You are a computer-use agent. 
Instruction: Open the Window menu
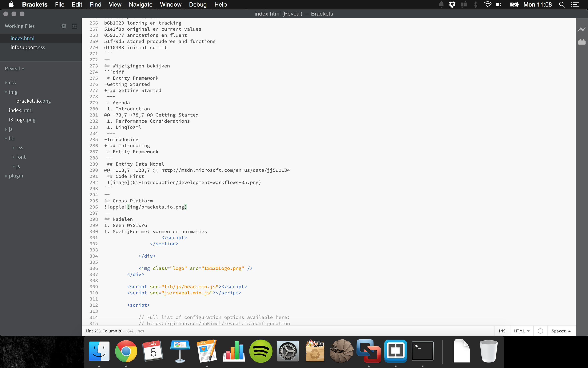[170, 5]
